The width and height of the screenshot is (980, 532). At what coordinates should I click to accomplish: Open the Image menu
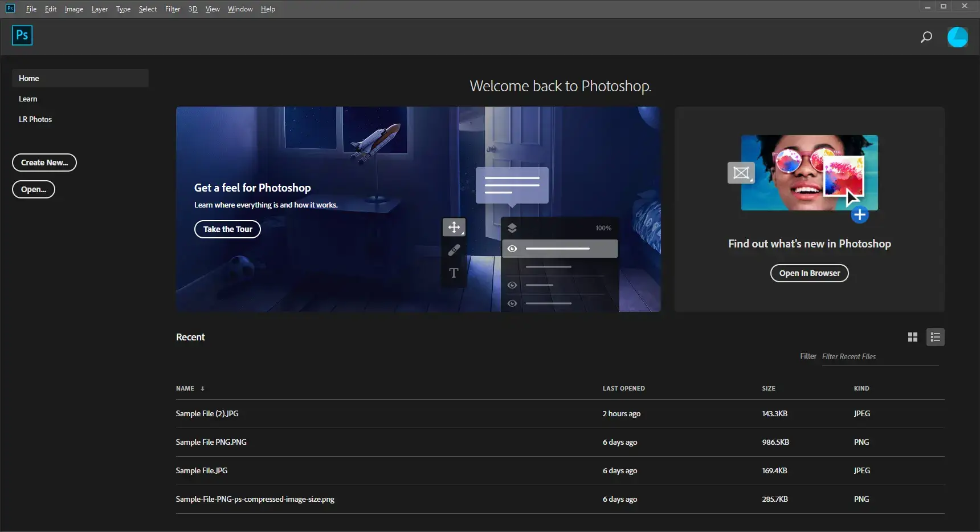point(74,9)
